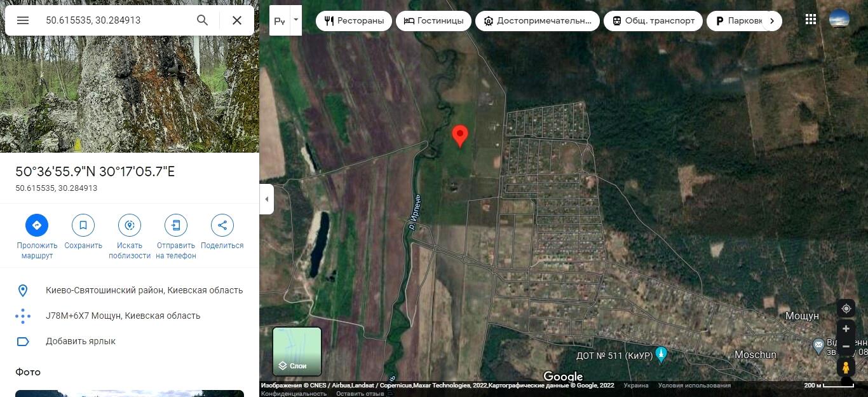Viewport: 868px width, 397px height.
Task: Click the Поделиться share icon
Action: (222, 225)
